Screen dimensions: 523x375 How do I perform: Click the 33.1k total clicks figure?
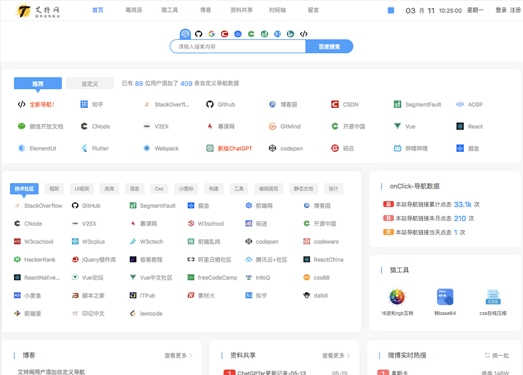click(x=463, y=204)
